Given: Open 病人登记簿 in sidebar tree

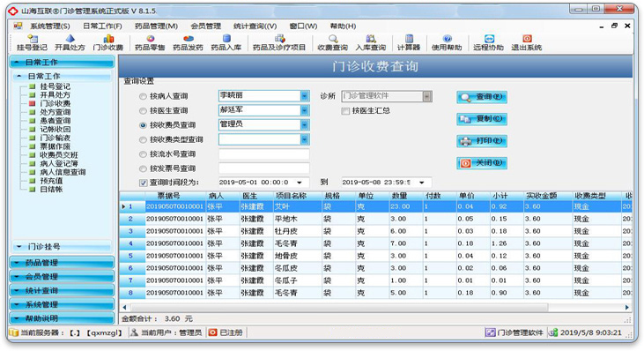Looking at the screenshot, I should [59, 163].
